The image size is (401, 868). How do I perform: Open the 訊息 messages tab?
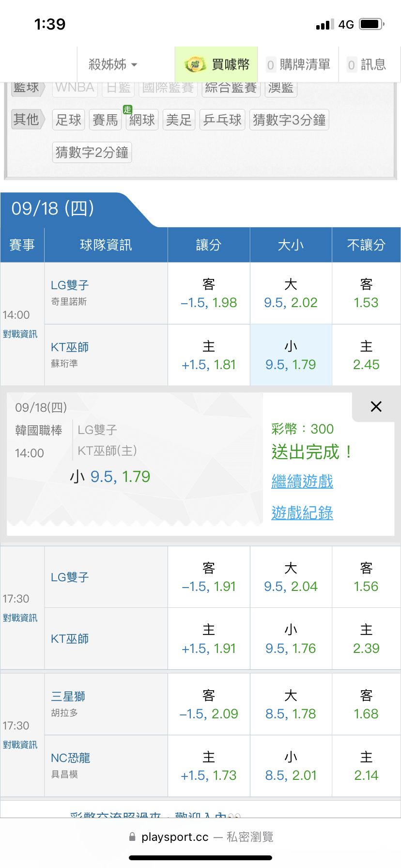(x=367, y=64)
